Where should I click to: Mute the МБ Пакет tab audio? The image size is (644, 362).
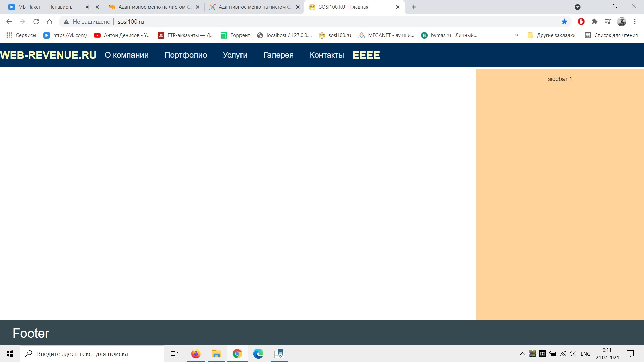coord(88,7)
